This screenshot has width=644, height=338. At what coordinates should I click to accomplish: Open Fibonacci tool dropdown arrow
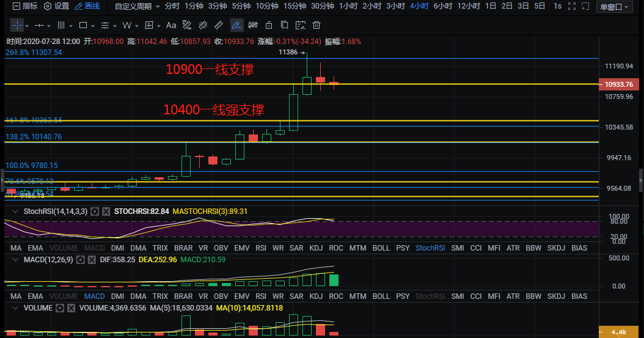tap(115, 26)
